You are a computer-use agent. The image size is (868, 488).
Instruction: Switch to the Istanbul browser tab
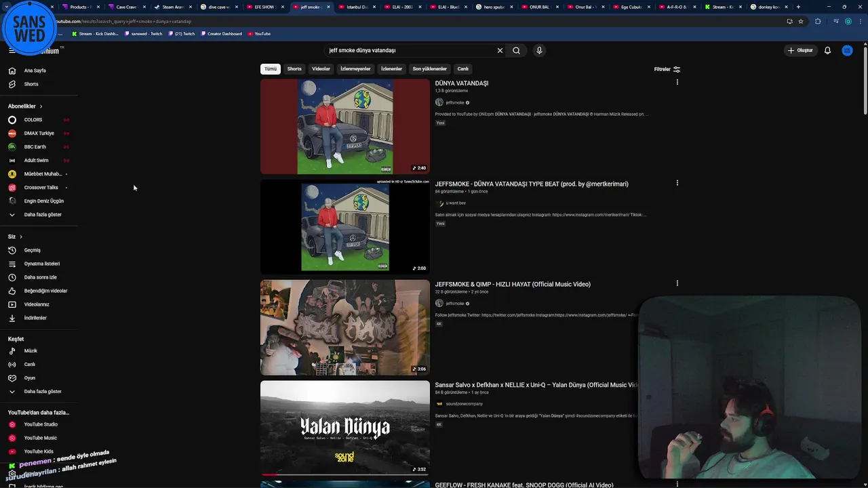coord(357,7)
